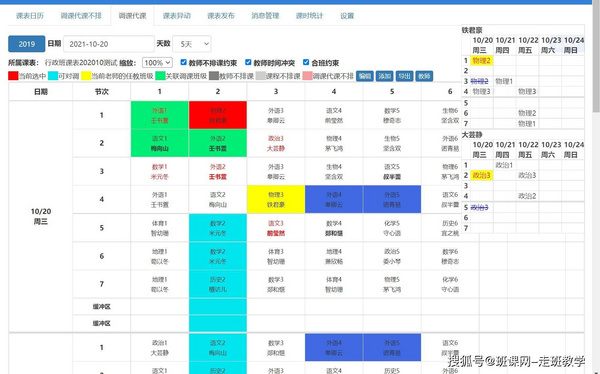Select green 外语1 王书萱 cell in period 1
600x374 pixels.
(160, 115)
